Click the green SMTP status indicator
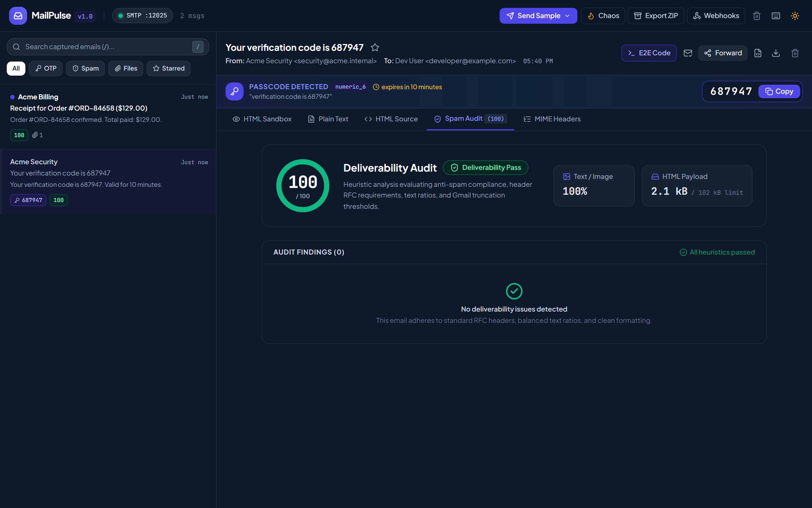Viewport: 812px width, 508px height. 120,16
